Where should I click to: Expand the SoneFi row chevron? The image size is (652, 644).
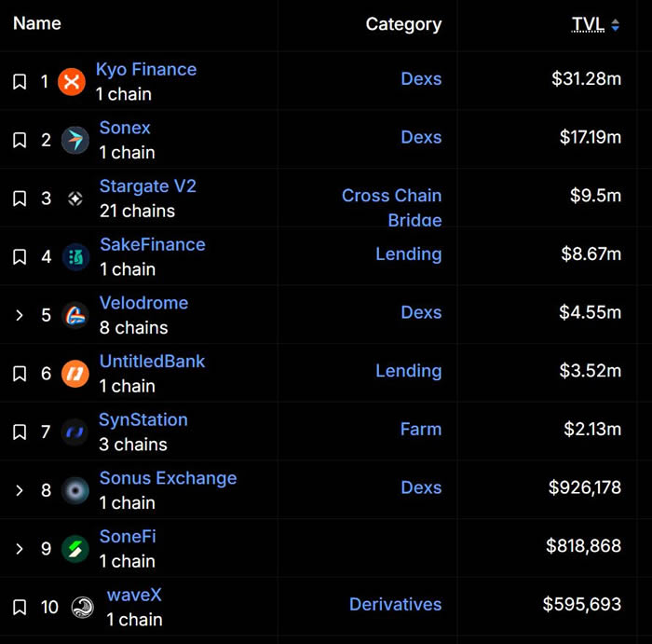point(20,549)
